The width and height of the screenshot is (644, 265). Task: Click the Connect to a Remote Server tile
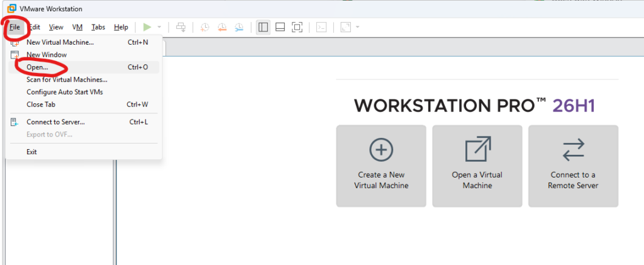(574, 166)
